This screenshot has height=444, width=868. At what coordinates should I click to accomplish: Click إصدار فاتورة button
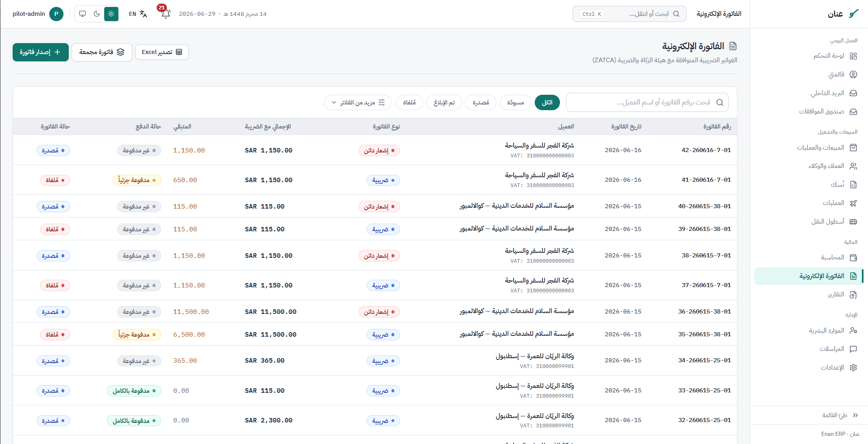41,52
